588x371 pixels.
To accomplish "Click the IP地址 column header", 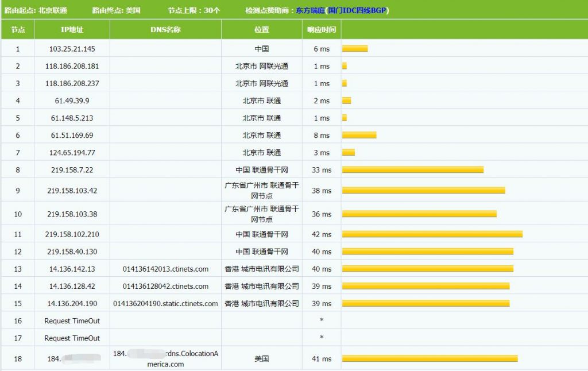I will click(72, 30).
